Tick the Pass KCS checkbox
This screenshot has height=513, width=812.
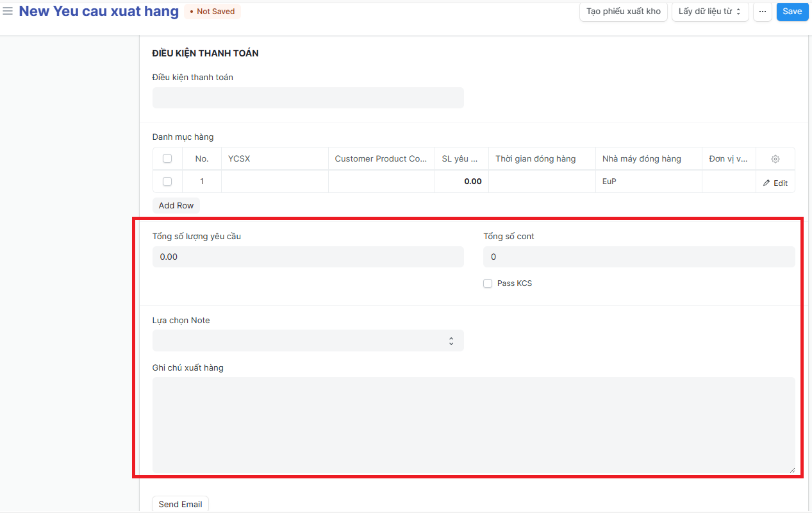click(488, 283)
